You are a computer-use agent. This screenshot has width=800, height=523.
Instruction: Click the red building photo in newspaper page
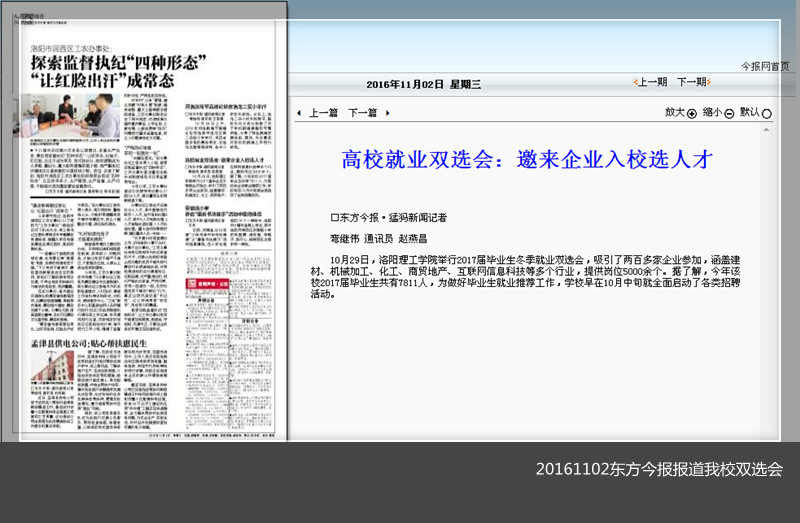tap(52, 366)
